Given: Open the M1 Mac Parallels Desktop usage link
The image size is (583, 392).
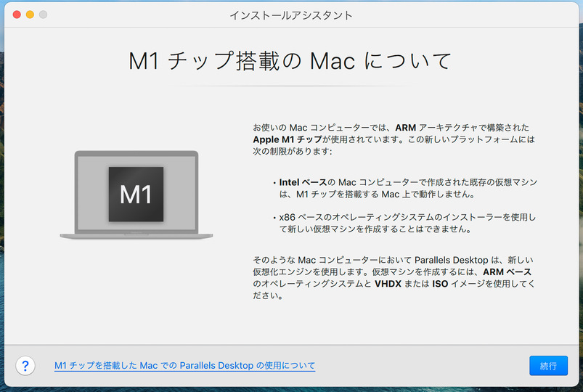Looking at the screenshot, I should [185, 366].
